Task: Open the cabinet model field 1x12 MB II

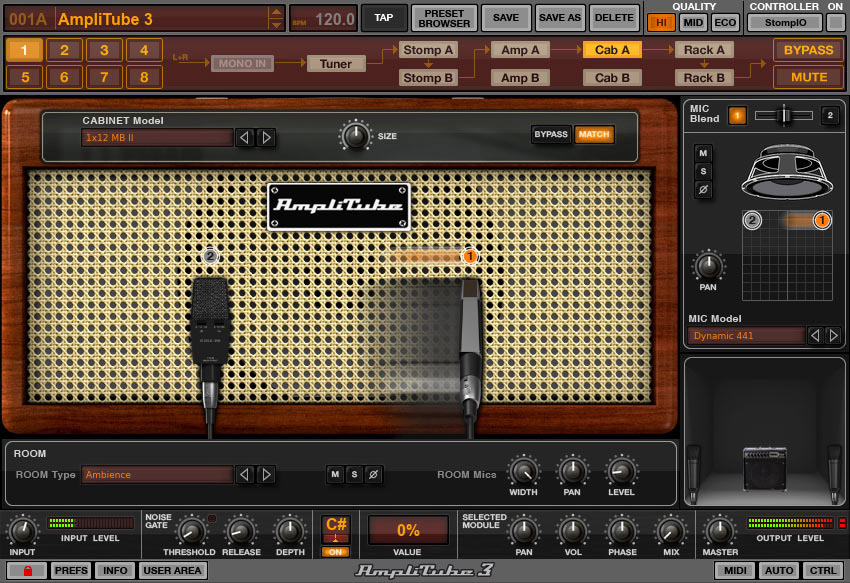Action: 157,138
